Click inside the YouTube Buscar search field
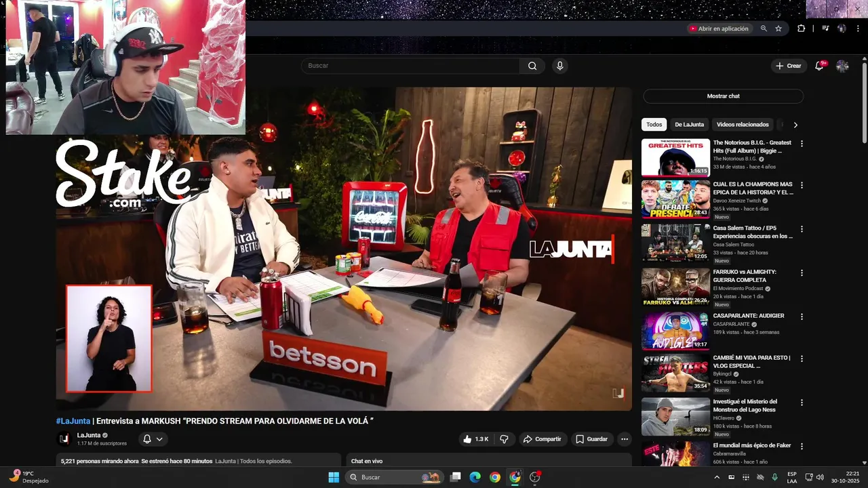The height and width of the screenshot is (488, 868). point(410,66)
